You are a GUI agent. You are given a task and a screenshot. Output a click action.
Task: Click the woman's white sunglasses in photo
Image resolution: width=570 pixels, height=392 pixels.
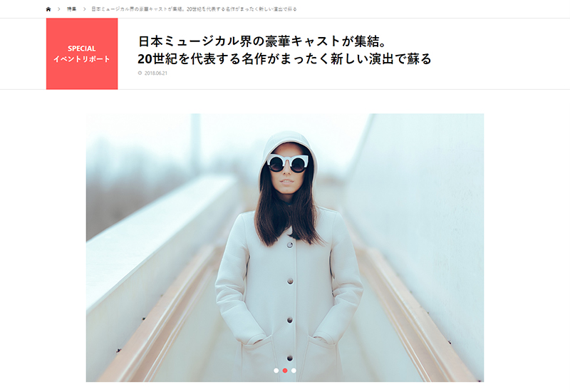pos(288,163)
